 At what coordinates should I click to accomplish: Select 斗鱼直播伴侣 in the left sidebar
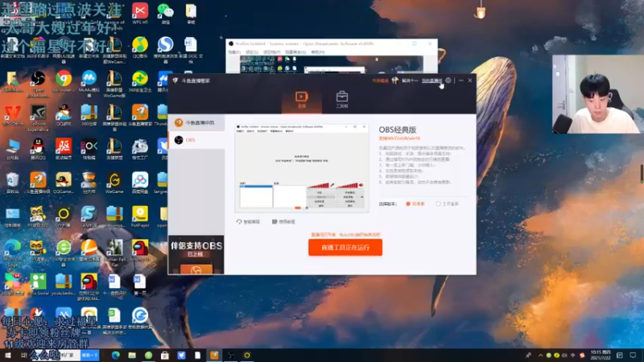coord(196,123)
